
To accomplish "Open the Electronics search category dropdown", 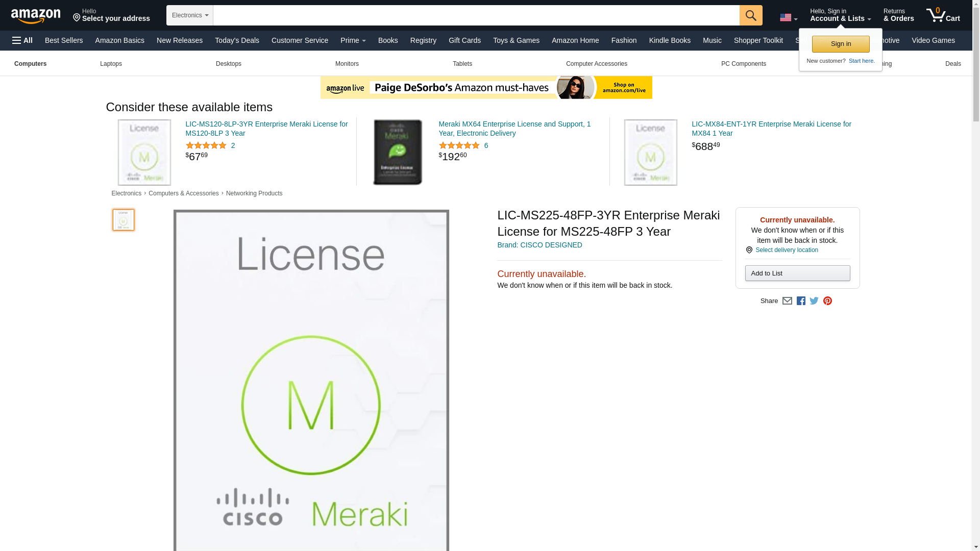I will click(190, 15).
